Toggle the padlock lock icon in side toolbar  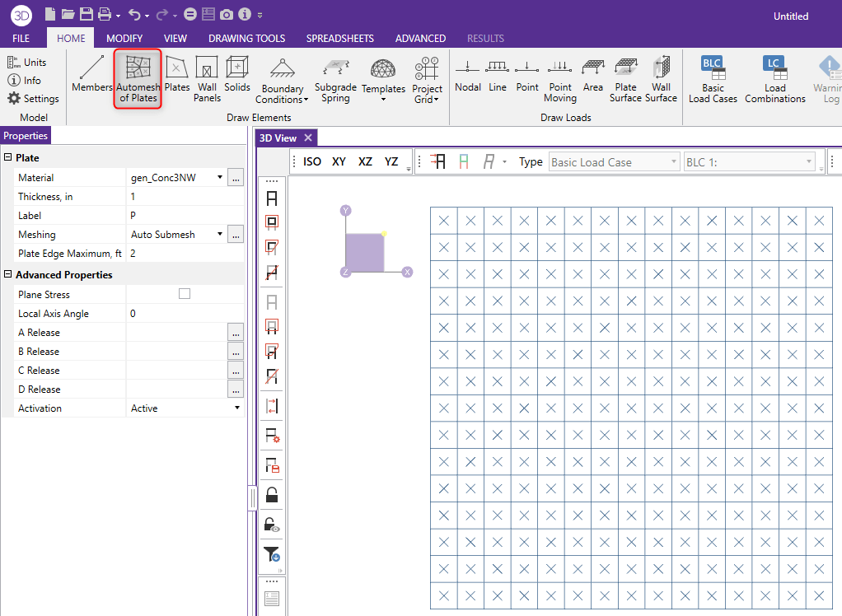271,495
